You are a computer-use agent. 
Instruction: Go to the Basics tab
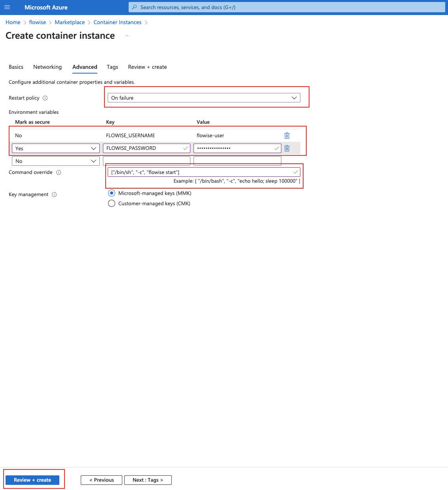[x=16, y=67]
